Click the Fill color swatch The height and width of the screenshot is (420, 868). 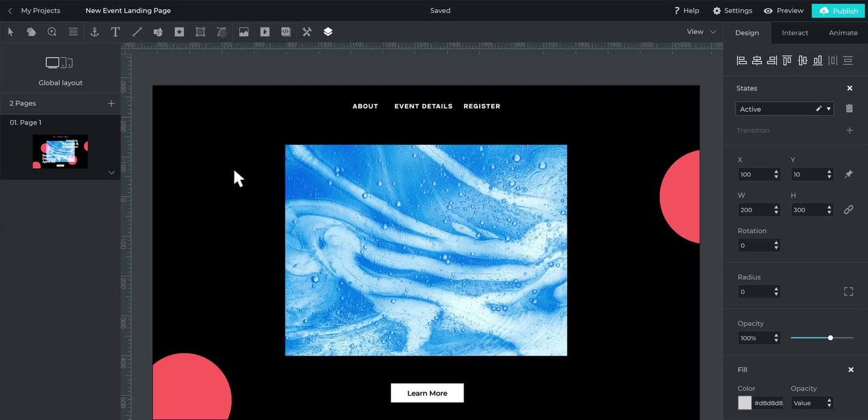(x=744, y=403)
